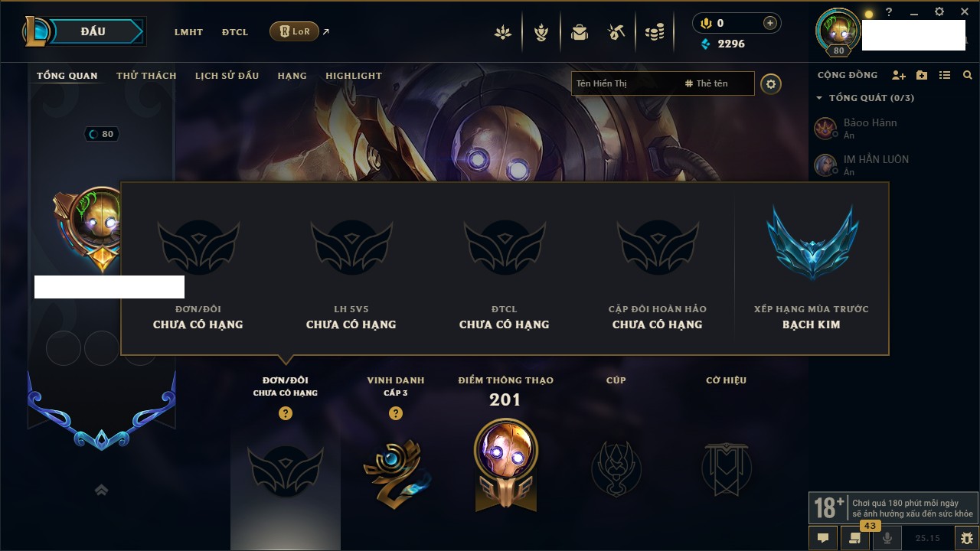Image resolution: width=980 pixels, height=551 pixels.
Task: Open the Store coins icon
Action: [655, 32]
